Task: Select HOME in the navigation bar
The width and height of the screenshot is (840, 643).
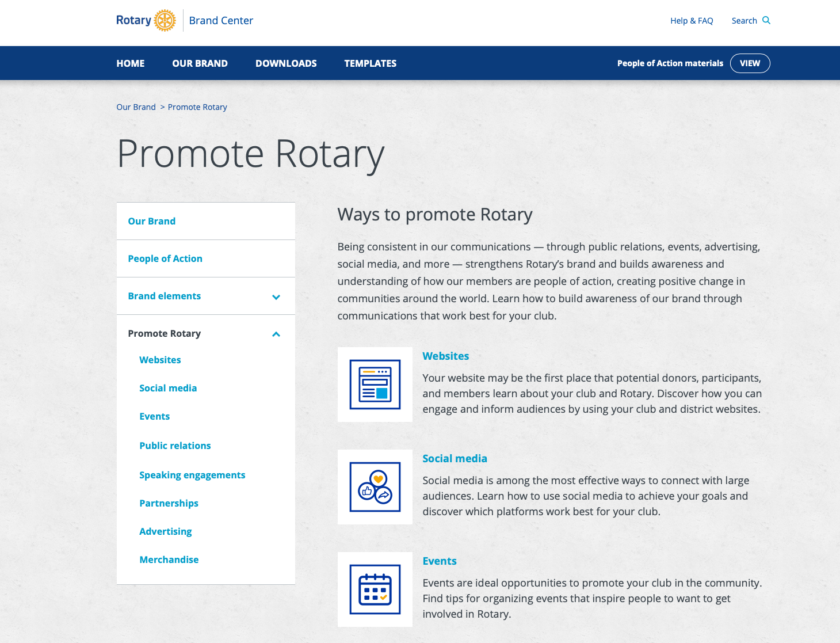Action: click(x=130, y=63)
